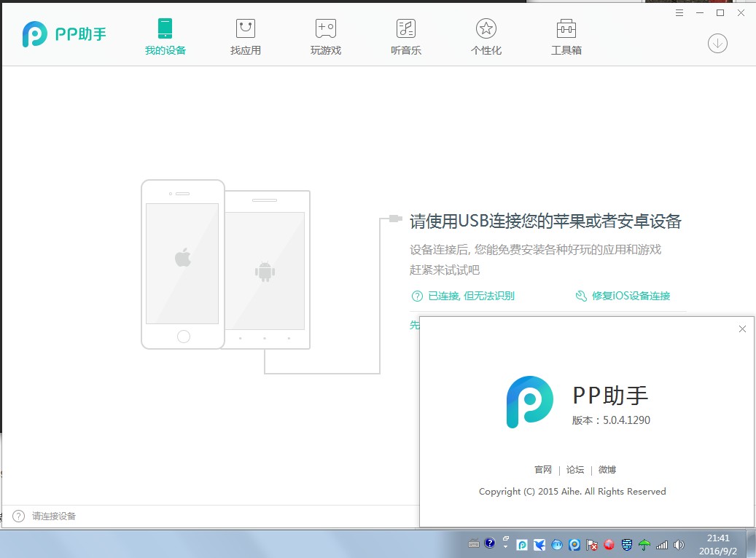Open the hamburger main menu

[679, 13]
